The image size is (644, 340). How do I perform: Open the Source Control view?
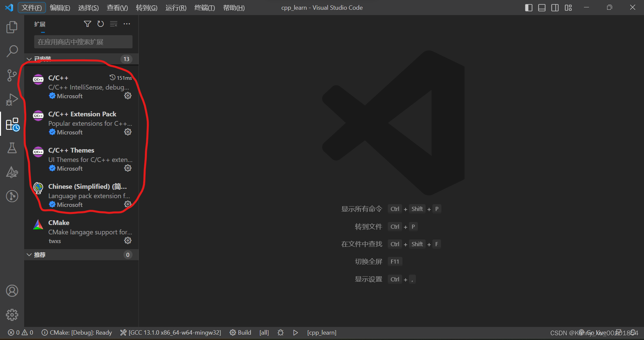click(x=12, y=75)
